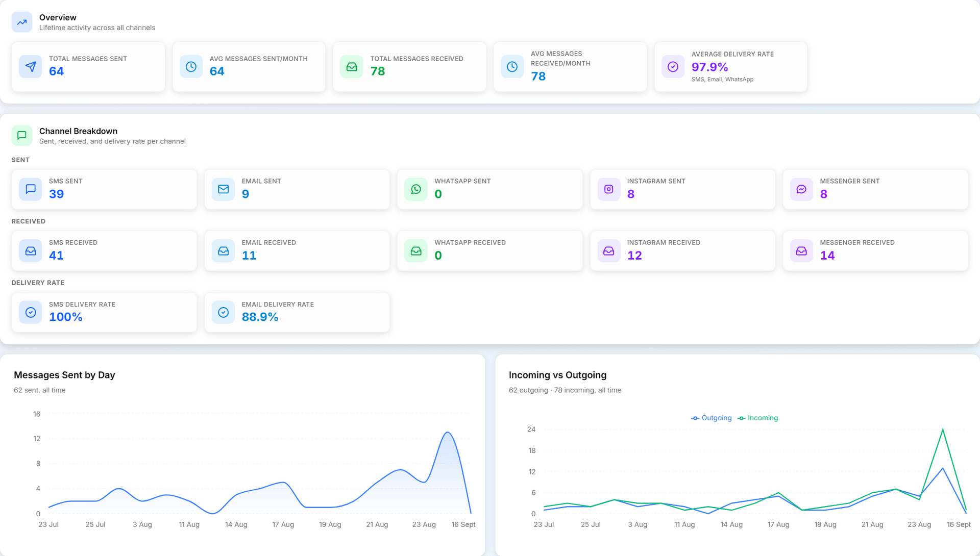
Task: Click the Avg Messages Sent/Month value 64
Action: (x=217, y=71)
